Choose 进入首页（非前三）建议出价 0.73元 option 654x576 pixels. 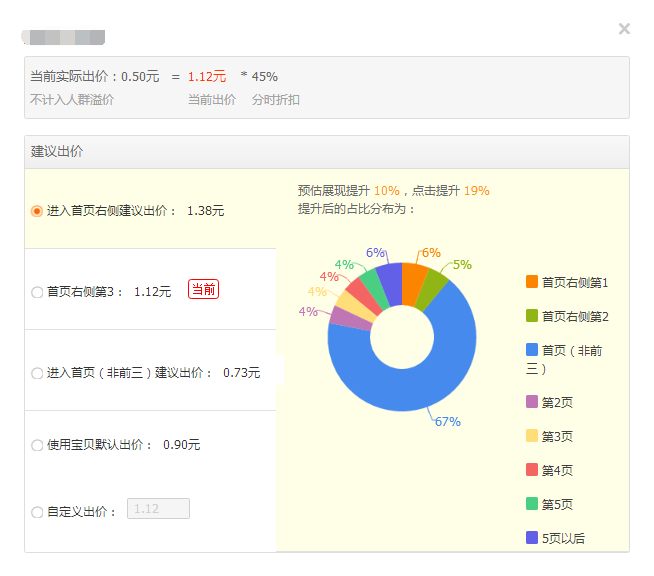click(37, 373)
